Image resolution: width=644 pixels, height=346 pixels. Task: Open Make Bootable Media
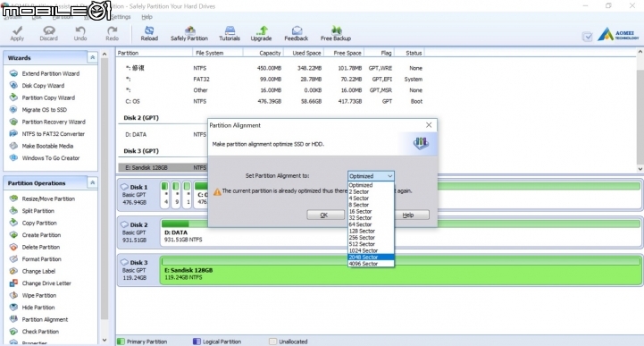pos(47,146)
